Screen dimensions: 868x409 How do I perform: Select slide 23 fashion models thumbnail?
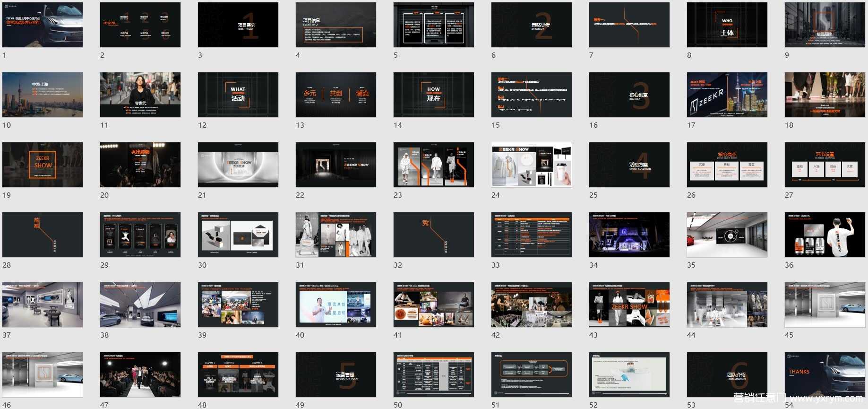point(434,165)
